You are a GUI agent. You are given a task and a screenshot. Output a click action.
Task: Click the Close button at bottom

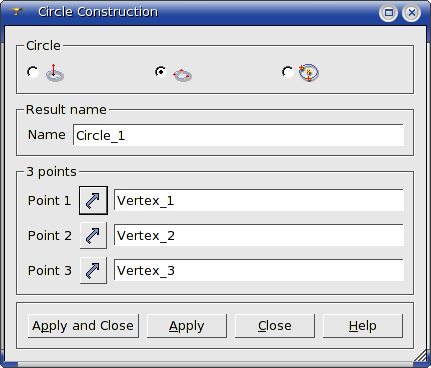pyautogui.click(x=275, y=326)
